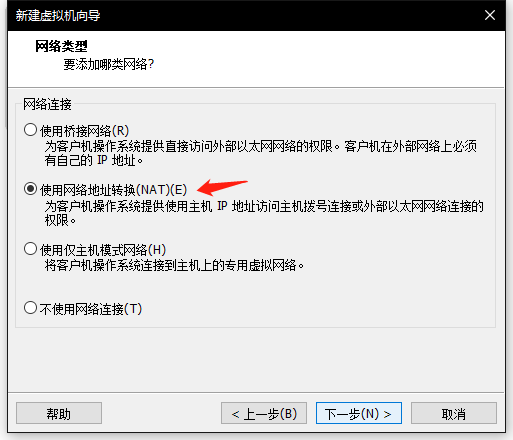This screenshot has width=513, height=440.
Task: Choose the NAT (E) network radio option
Action: pyautogui.click(x=30, y=189)
